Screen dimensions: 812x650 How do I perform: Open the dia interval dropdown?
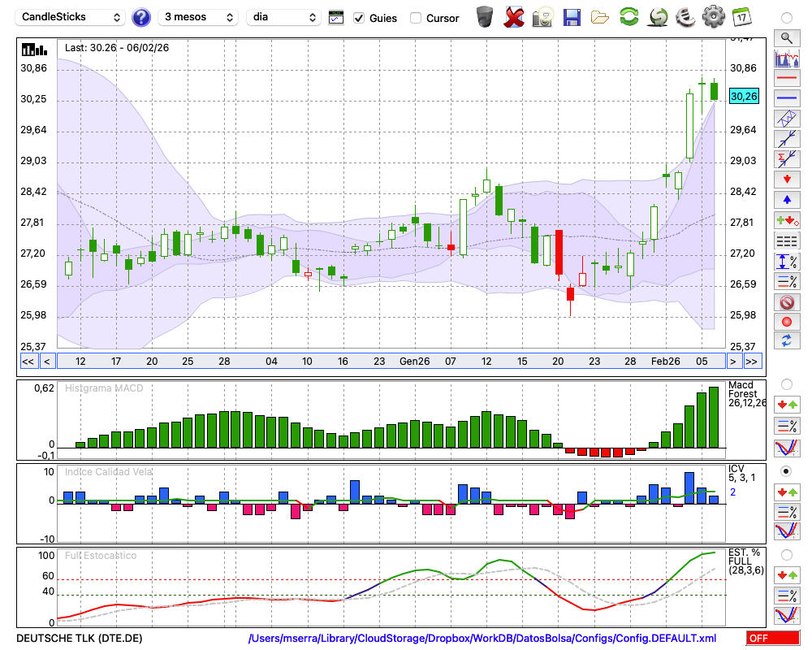coord(283,17)
